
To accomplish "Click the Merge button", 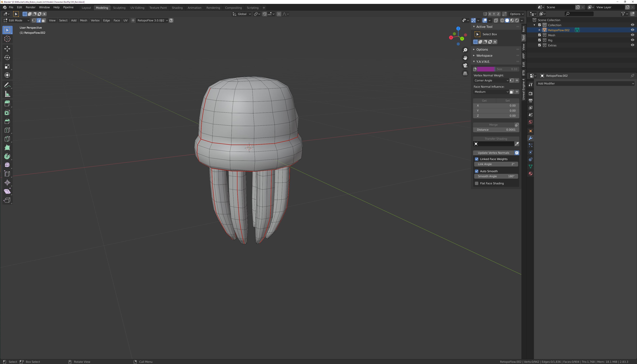I will 493,125.
